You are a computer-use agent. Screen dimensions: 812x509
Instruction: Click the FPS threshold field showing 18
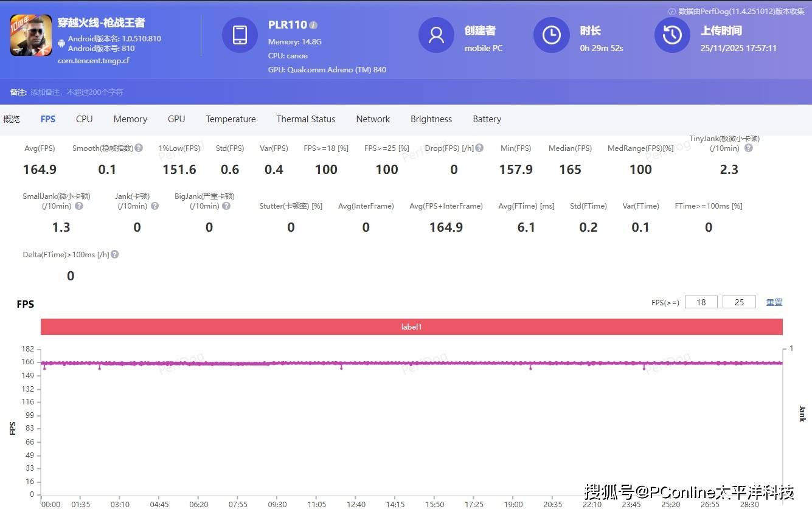(701, 302)
